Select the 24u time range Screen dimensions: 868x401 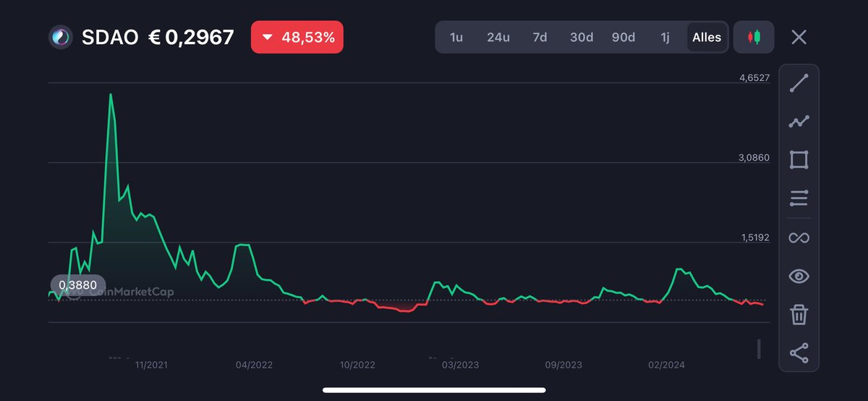click(x=498, y=37)
